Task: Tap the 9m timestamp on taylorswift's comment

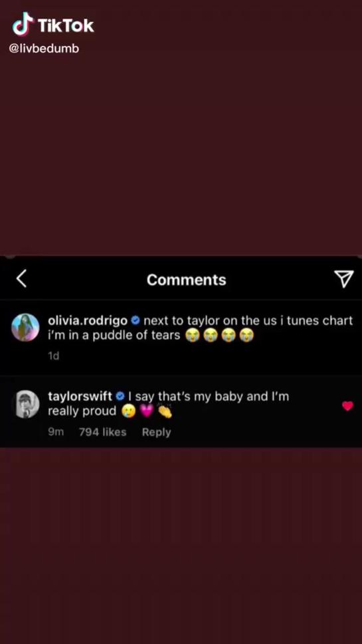Action: 56,432
